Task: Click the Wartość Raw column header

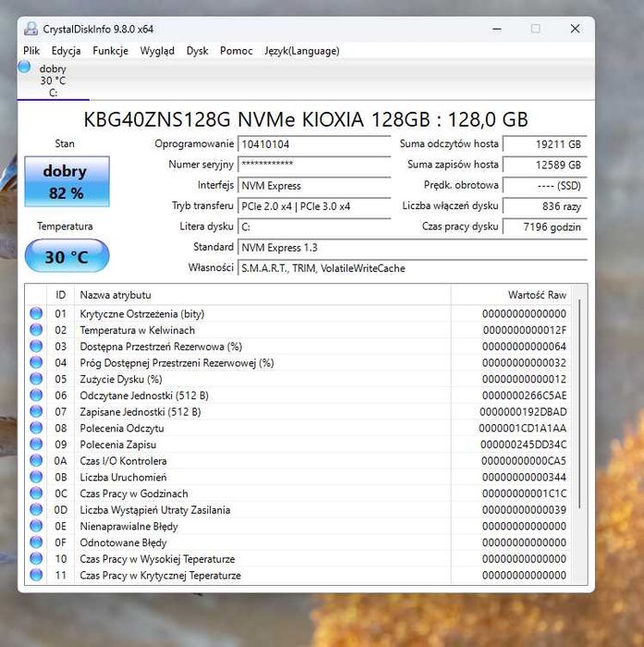Action: (x=511, y=295)
